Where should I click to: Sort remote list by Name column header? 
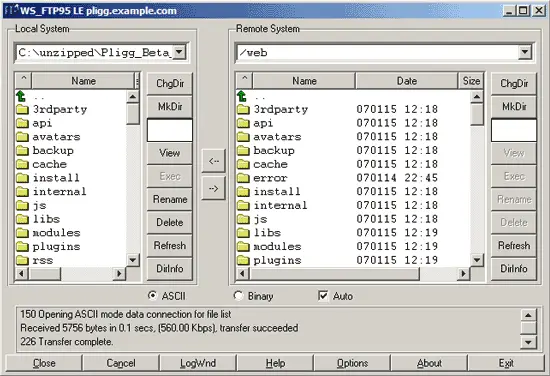click(x=304, y=81)
